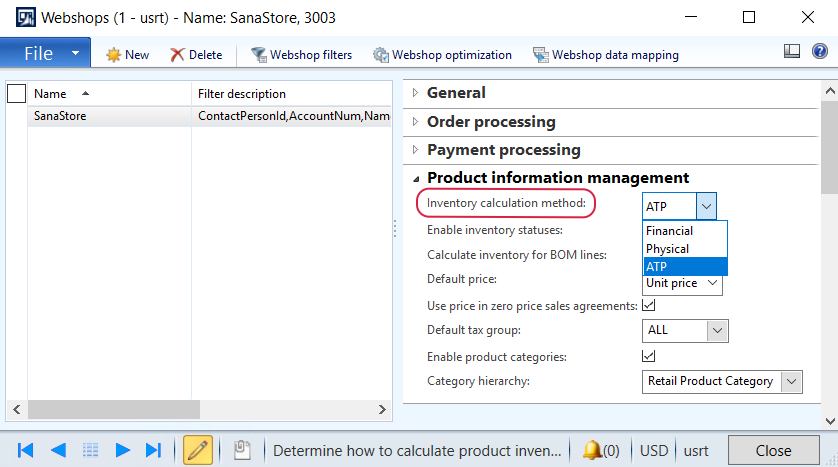Select Physical from the inventory method list
838x467 pixels.
[667, 249]
